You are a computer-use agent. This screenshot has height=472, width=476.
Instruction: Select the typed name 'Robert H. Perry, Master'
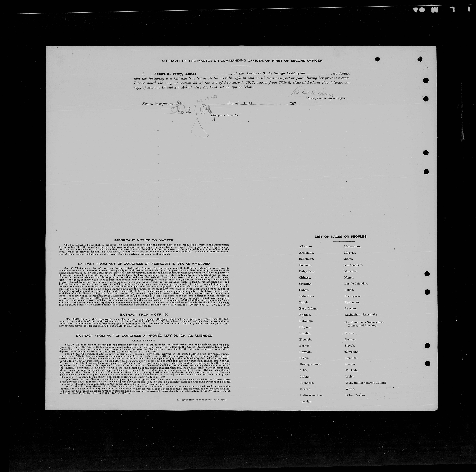[x=175, y=74]
